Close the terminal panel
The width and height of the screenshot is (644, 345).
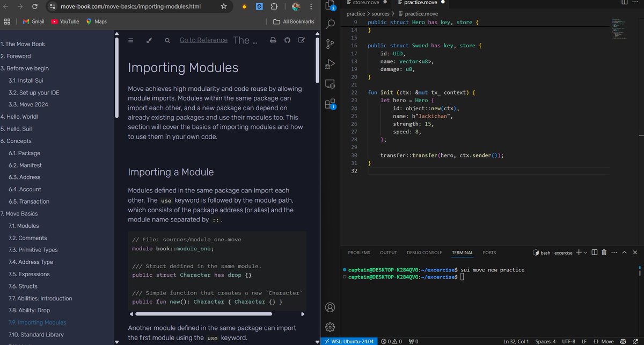click(x=635, y=253)
